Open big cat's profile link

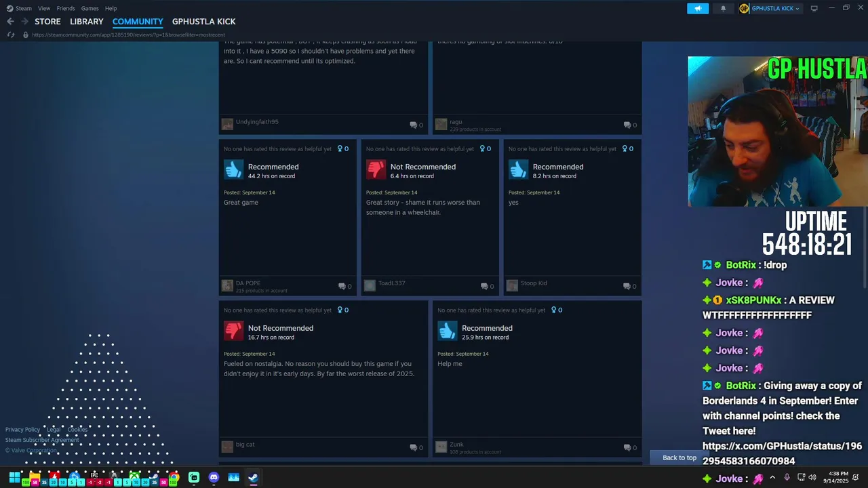click(245, 445)
